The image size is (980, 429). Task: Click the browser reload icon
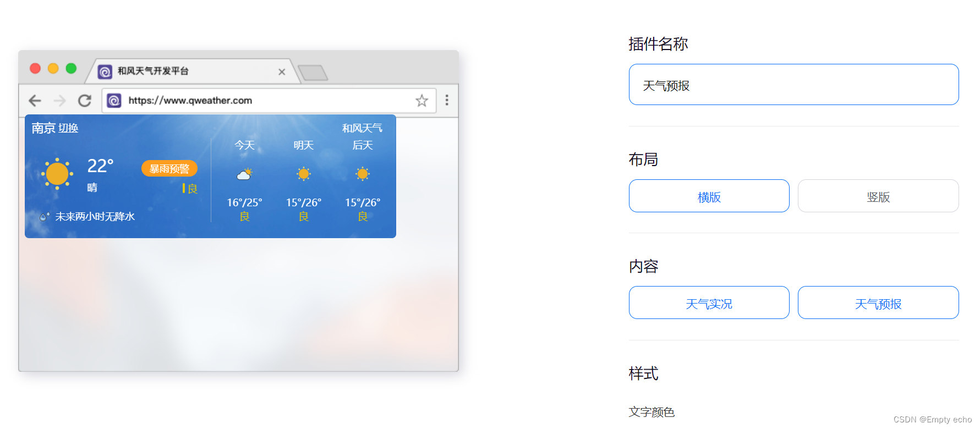(85, 101)
